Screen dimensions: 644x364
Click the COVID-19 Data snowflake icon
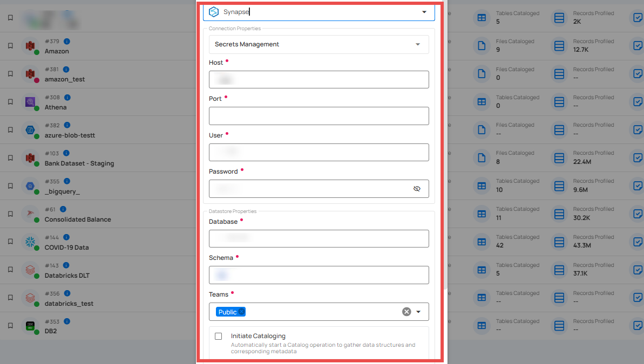31,242
